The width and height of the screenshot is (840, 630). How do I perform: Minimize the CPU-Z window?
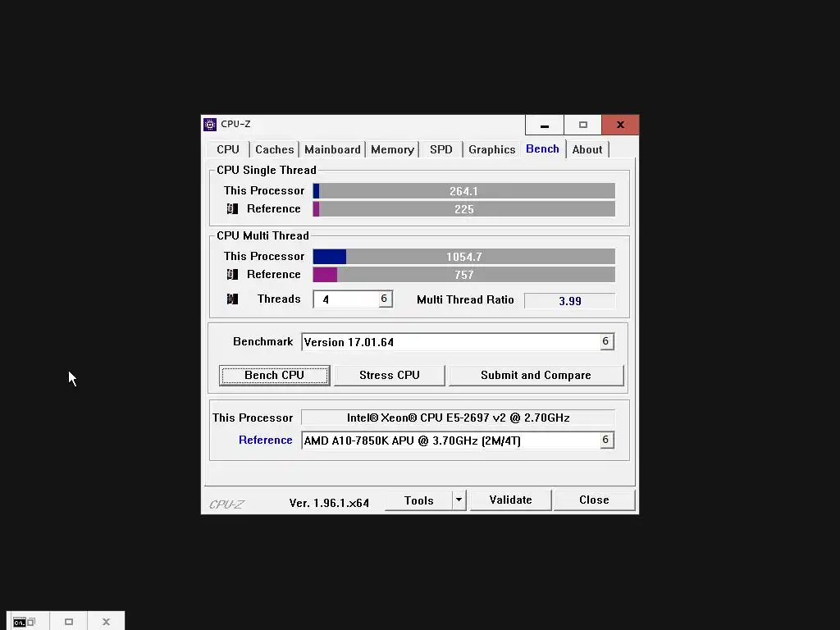tap(545, 125)
